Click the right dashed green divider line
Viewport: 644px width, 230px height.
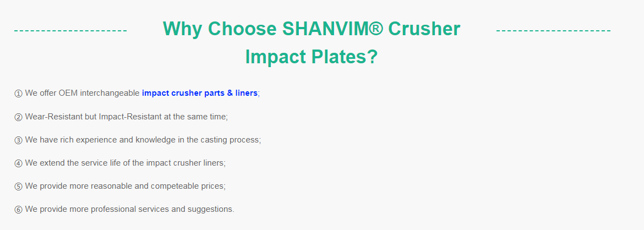point(553,31)
